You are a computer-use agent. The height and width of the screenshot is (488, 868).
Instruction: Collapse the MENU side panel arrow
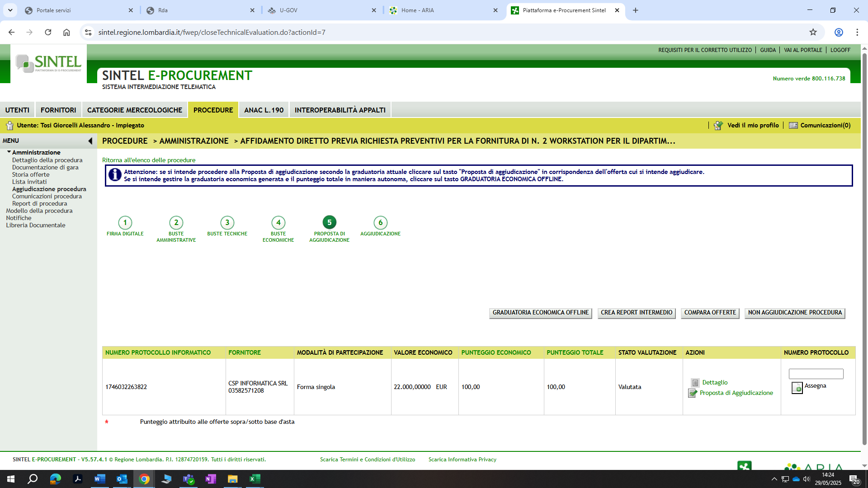pyautogui.click(x=90, y=141)
